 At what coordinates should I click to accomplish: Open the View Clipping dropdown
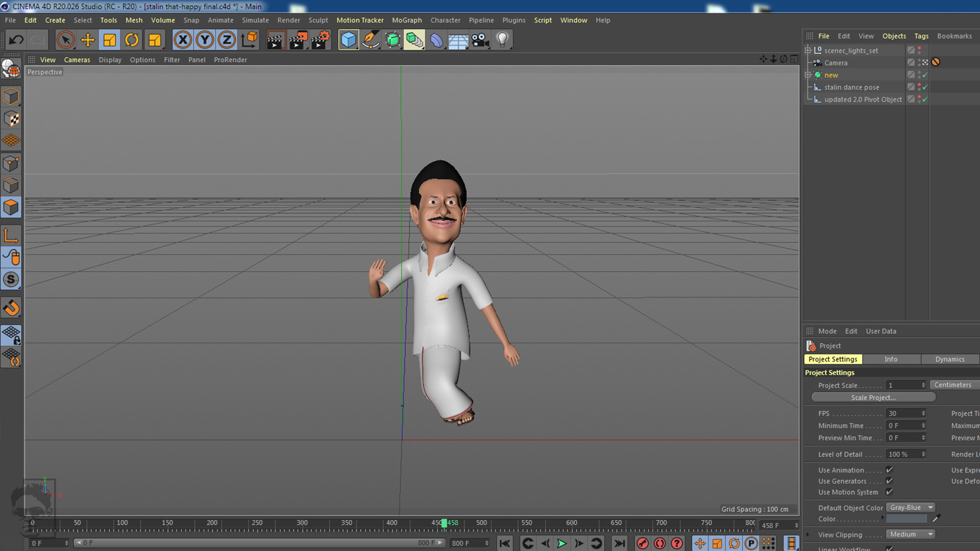(911, 534)
